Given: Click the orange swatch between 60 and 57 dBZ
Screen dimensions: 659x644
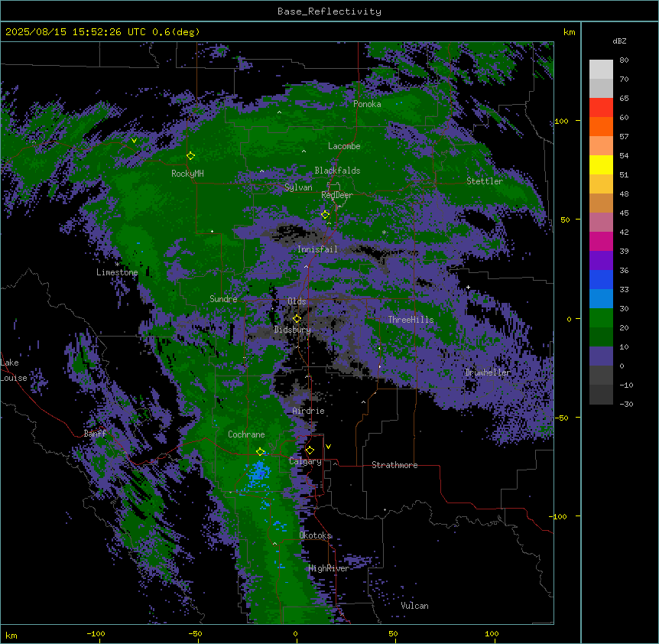Looking at the screenshot, I should click(x=601, y=127).
